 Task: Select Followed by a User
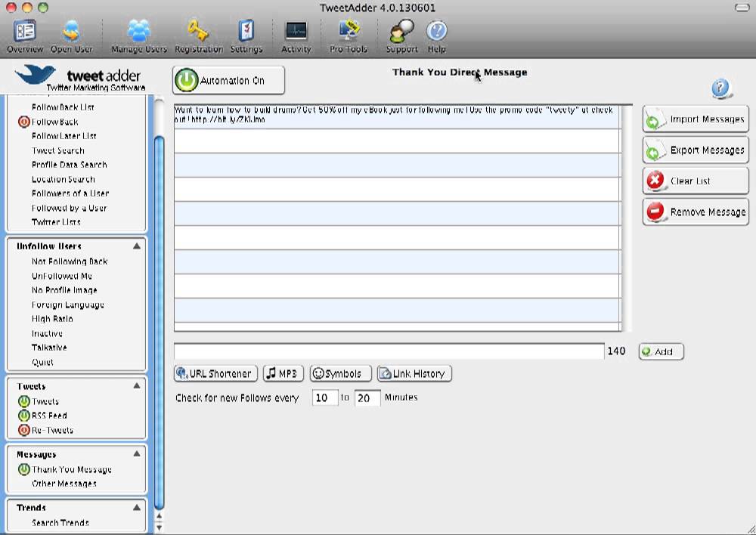coord(69,208)
